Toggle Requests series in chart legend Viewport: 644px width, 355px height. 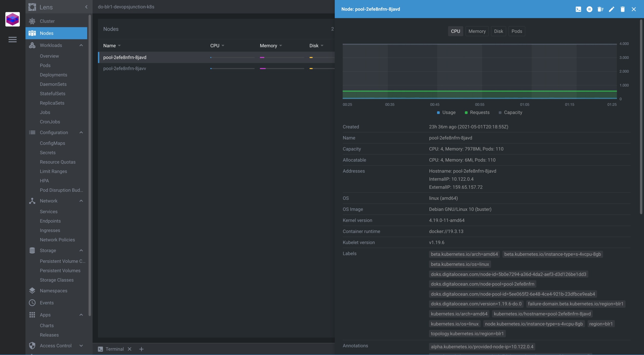[477, 112]
